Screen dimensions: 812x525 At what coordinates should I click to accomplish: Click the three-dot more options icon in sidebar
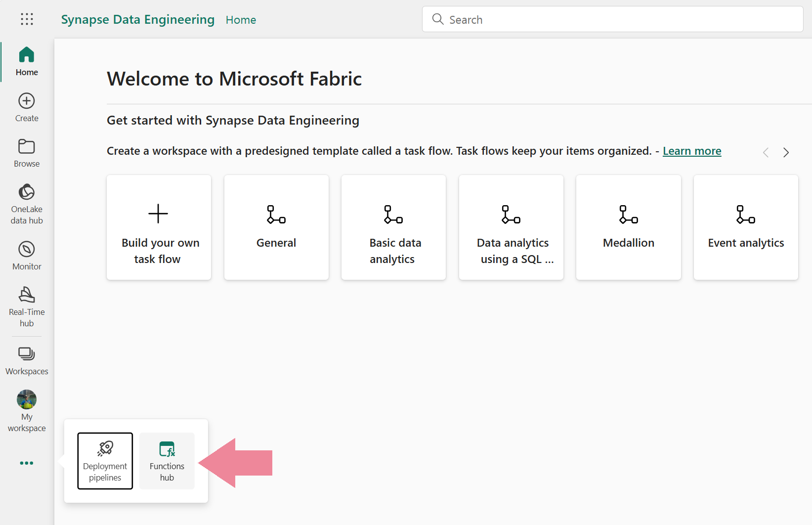click(27, 463)
